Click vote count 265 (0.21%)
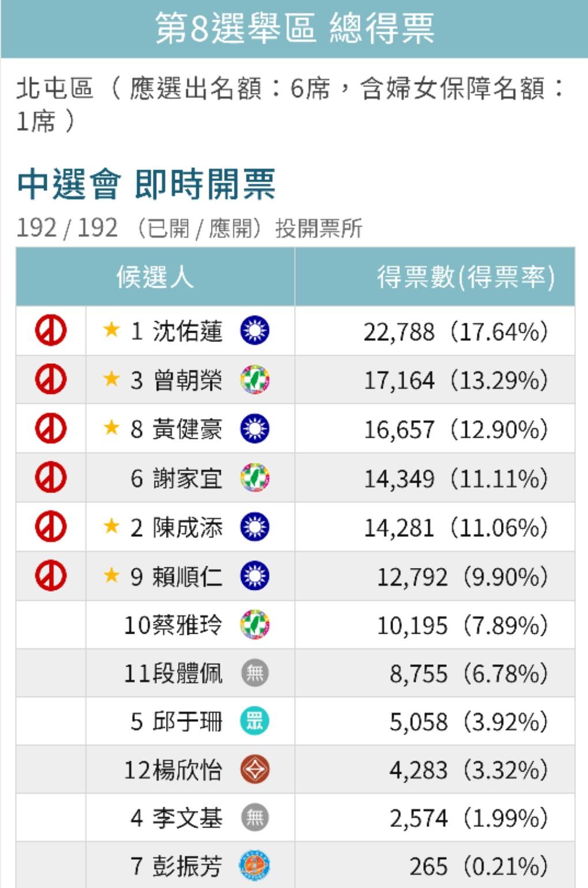Image resolution: width=588 pixels, height=888 pixels. tap(478, 867)
